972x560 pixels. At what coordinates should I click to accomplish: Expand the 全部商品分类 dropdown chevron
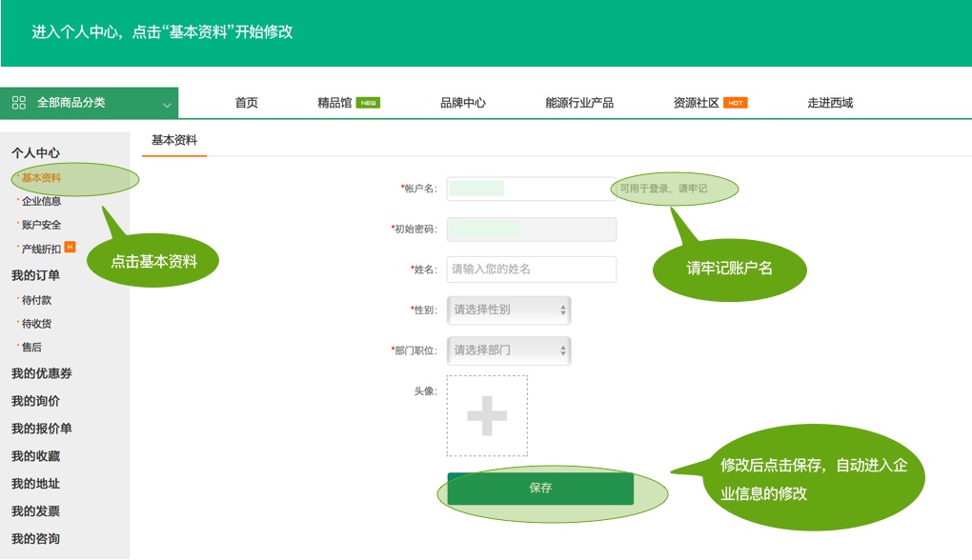168,104
